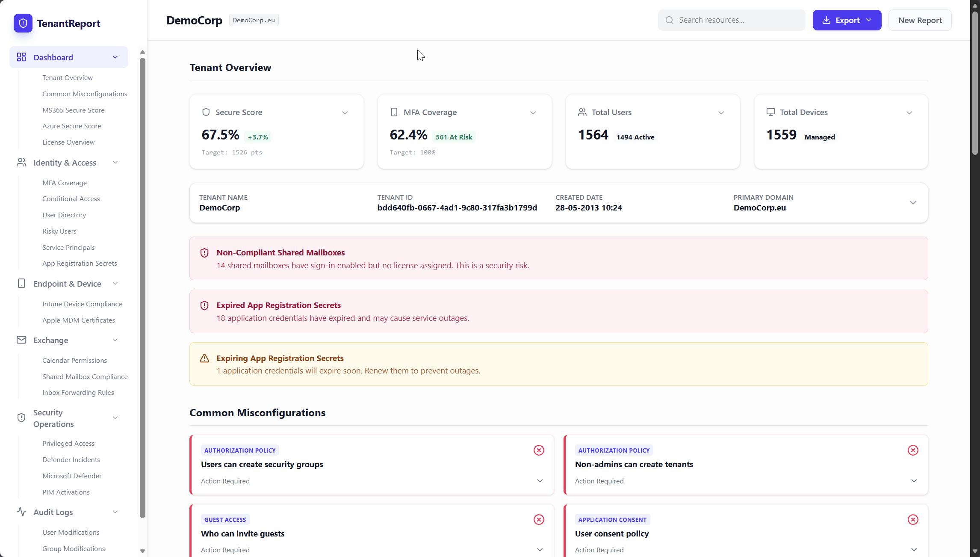This screenshot has height=557, width=980.
Task: Click shield alert icon on Expired App Registration Secrets
Action: click(x=204, y=305)
